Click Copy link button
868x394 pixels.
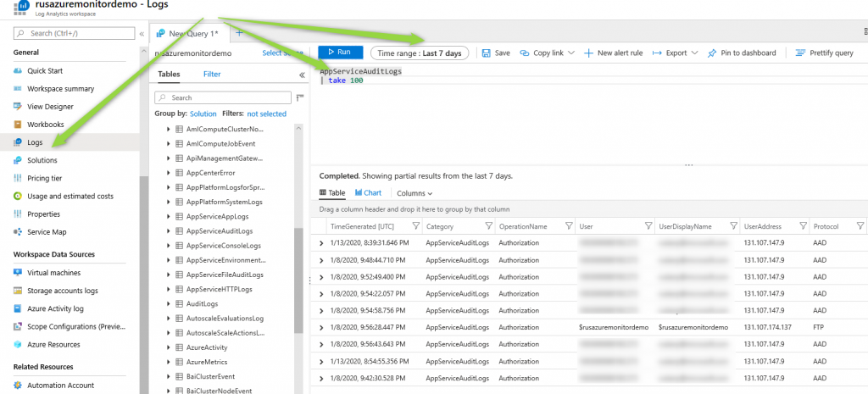point(547,53)
